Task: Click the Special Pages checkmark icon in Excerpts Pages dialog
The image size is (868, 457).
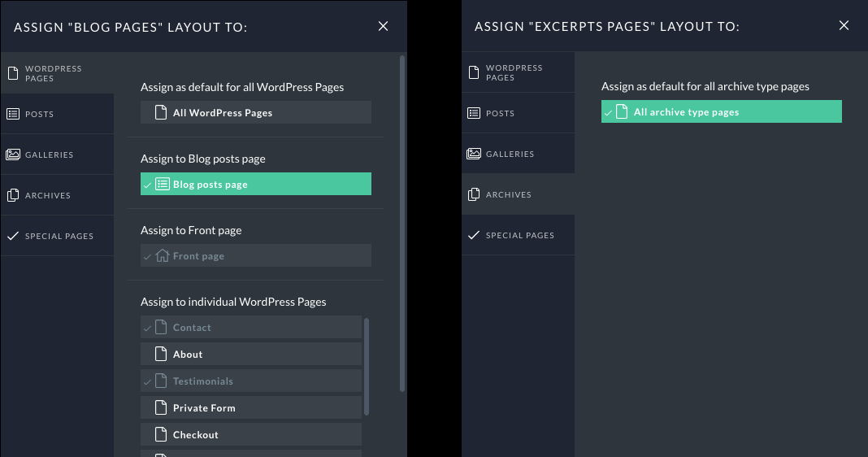Action: pyautogui.click(x=474, y=236)
